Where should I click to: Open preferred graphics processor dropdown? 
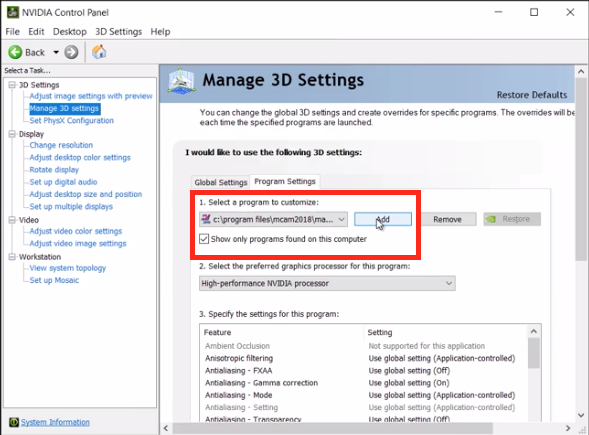327,283
